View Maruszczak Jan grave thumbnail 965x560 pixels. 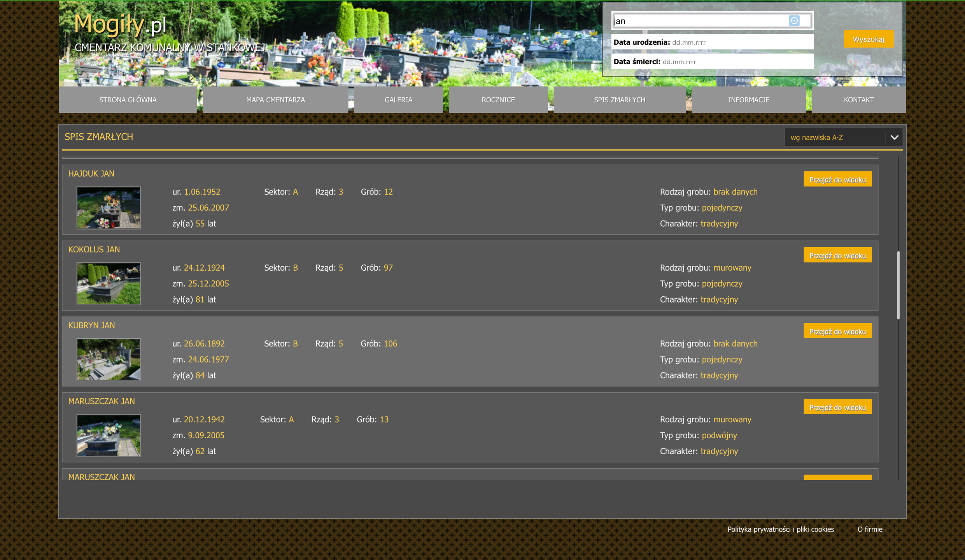click(x=109, y=435)
